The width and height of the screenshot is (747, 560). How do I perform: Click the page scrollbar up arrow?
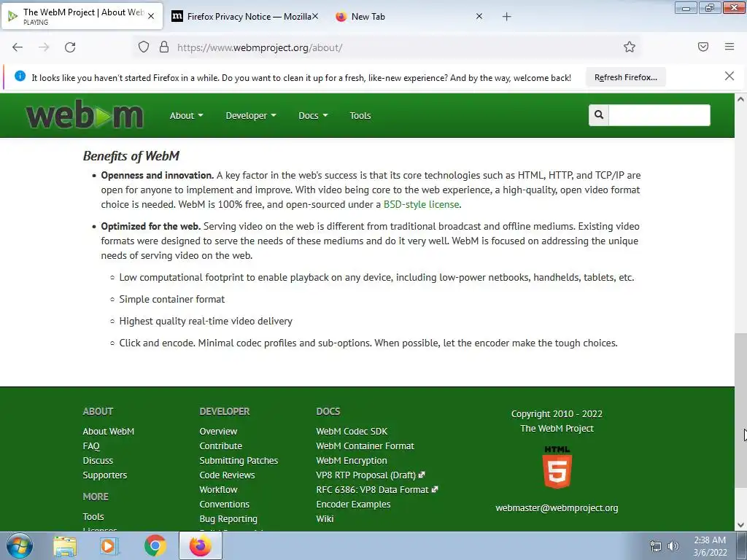[740, 99]
